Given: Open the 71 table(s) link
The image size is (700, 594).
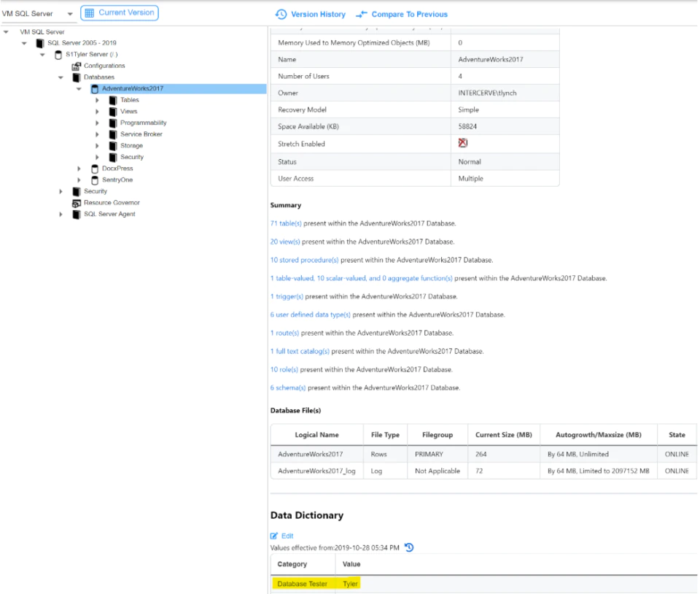Looking at the screenshot, I should pyautogui.click(x=286, y=223).
